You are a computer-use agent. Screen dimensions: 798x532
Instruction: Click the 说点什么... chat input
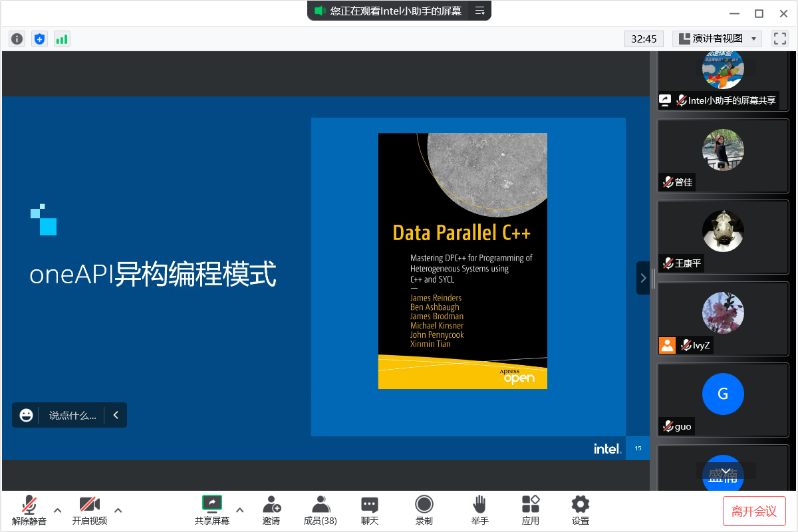[72, 415]
